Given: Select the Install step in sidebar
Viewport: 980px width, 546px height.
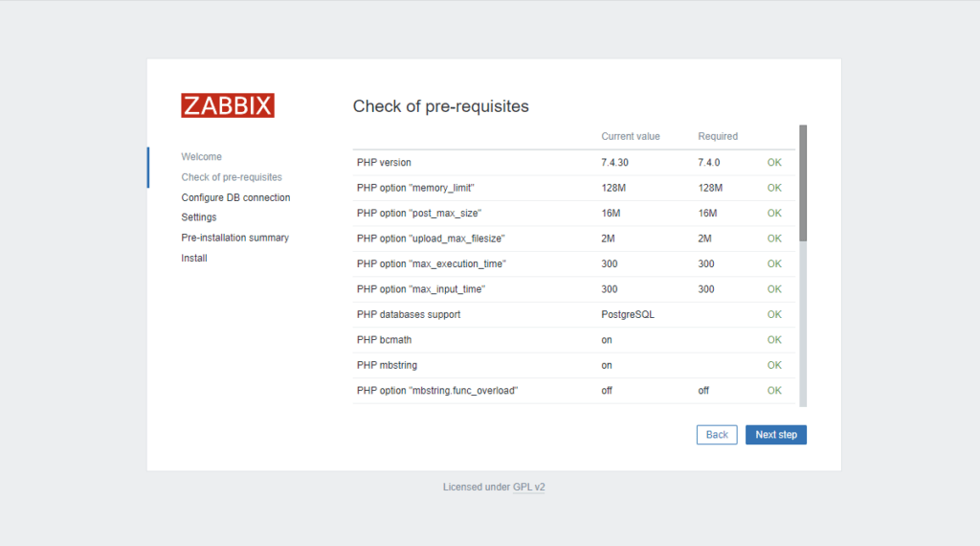Looking at the screenshot, I should click(194, 259).
